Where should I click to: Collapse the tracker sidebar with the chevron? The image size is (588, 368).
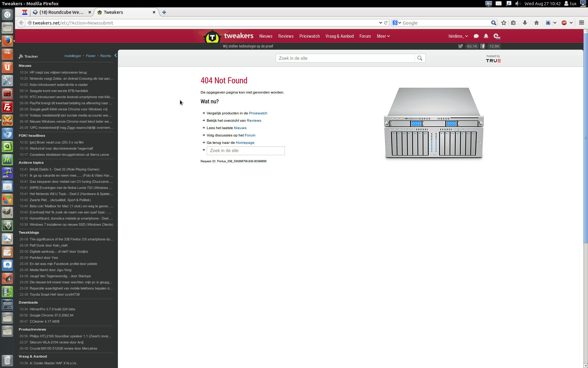pyautogui.click(x=115, y=56)
